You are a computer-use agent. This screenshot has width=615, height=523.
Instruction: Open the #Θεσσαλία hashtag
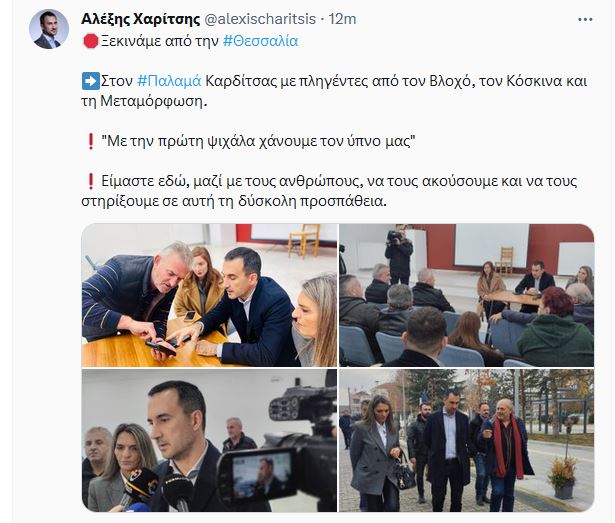tap(260, 41)
